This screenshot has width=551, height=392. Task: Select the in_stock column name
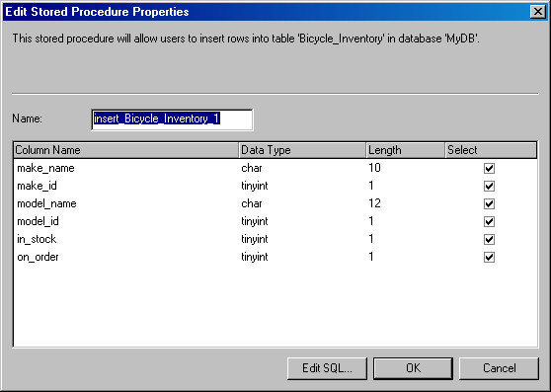point(37,239)
